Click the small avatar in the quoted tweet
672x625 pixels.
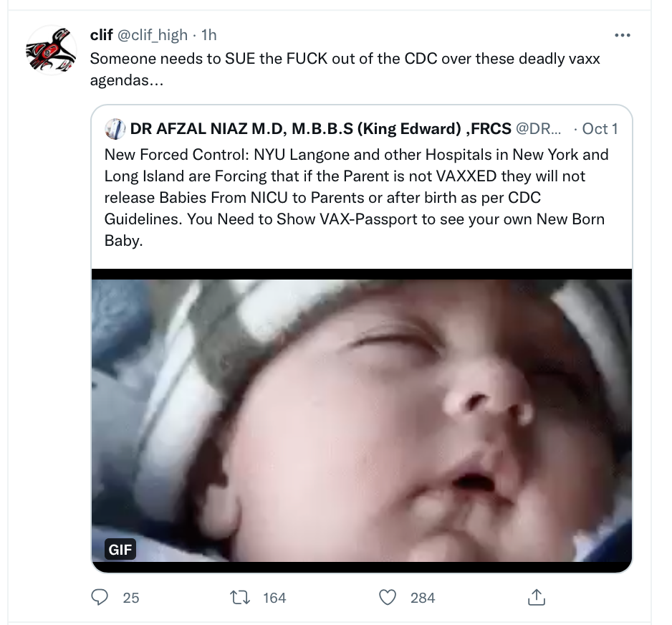pos(115,129)
